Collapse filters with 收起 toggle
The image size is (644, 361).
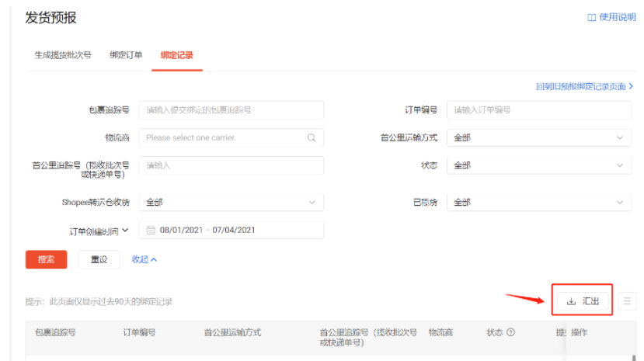(x=144, y=259)
